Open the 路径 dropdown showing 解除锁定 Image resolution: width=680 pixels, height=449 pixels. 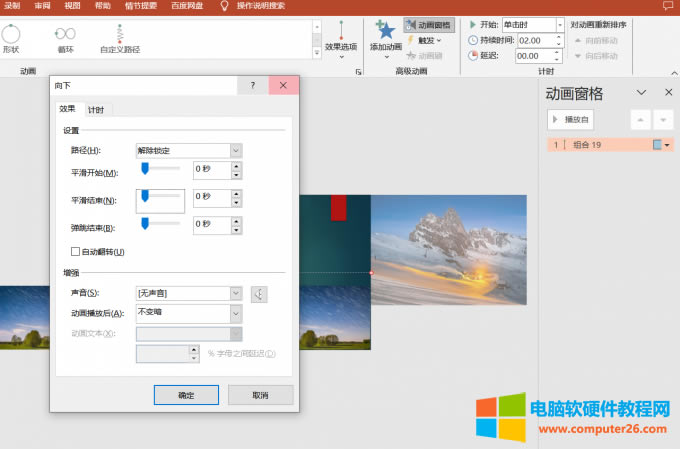[x=236, y=150]
